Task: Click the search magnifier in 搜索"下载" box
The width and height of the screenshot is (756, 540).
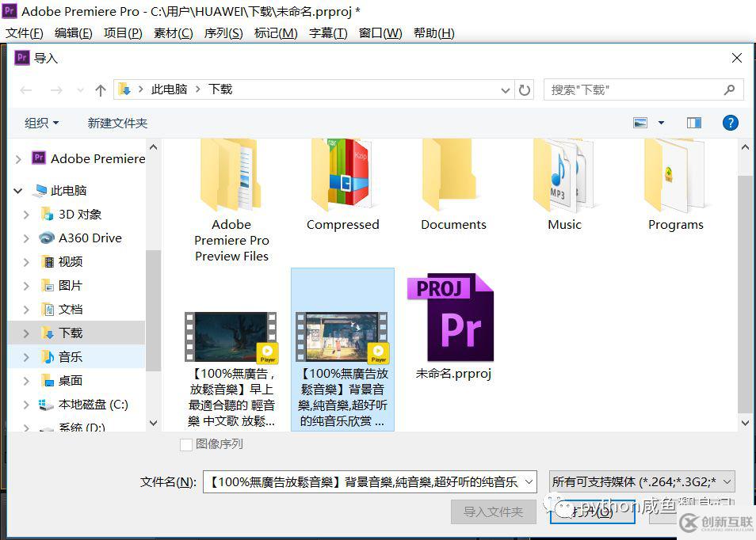Action: 729,89
